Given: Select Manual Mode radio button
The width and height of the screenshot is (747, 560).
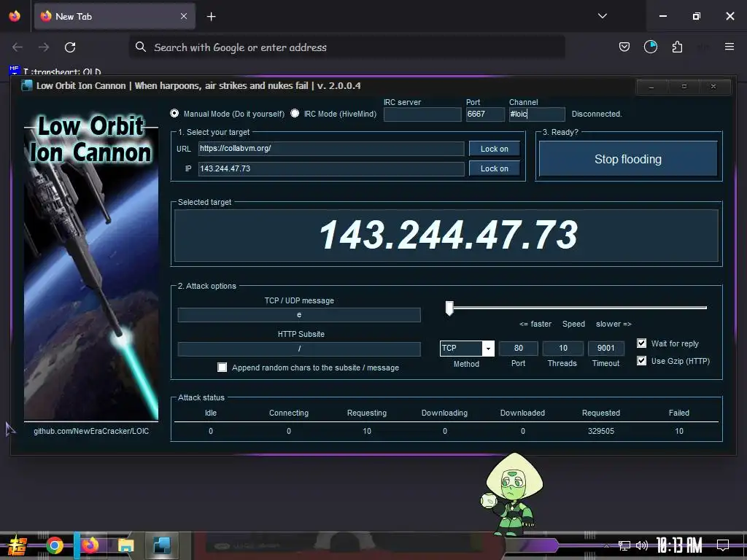Looking at the screenshot, I should click(174, 113).
